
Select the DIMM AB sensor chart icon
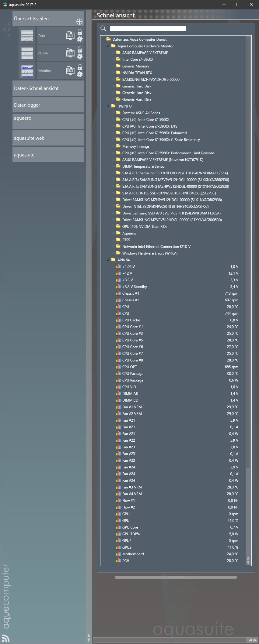click(x=118, y=393)
